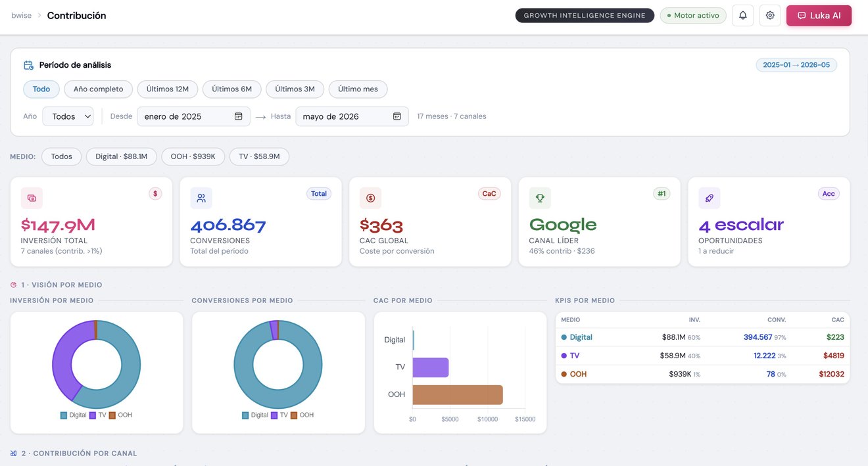This screenshot has width=868, height=466.
Task: Filter by medio Digital · $88.1M
Action: coord(122,156)
